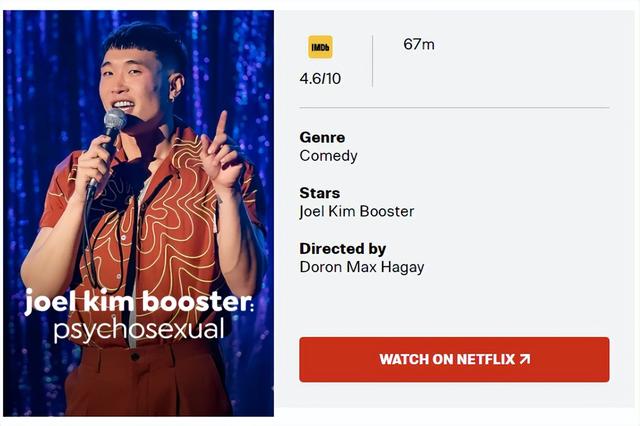
Task: Open director Doron Max Hagay's name
Action: 362,267
